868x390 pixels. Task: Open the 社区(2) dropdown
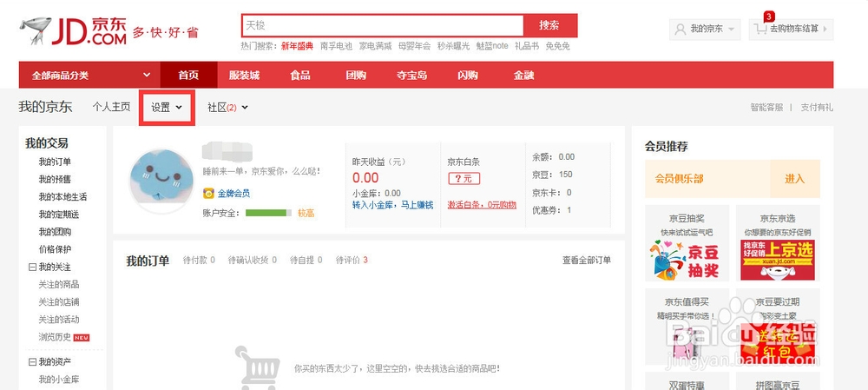(227, 108)
